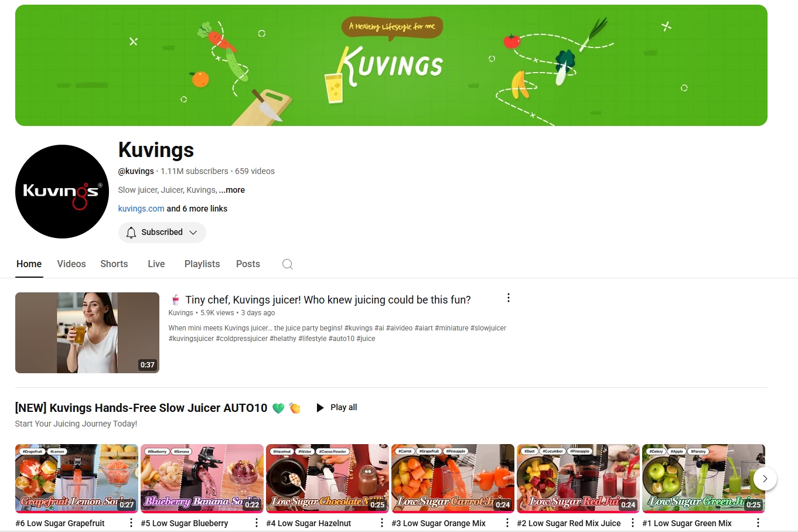Go to the Playlists tab
Image resolution: width=798 pixels, height=532 pixels.
coord(202,264)
